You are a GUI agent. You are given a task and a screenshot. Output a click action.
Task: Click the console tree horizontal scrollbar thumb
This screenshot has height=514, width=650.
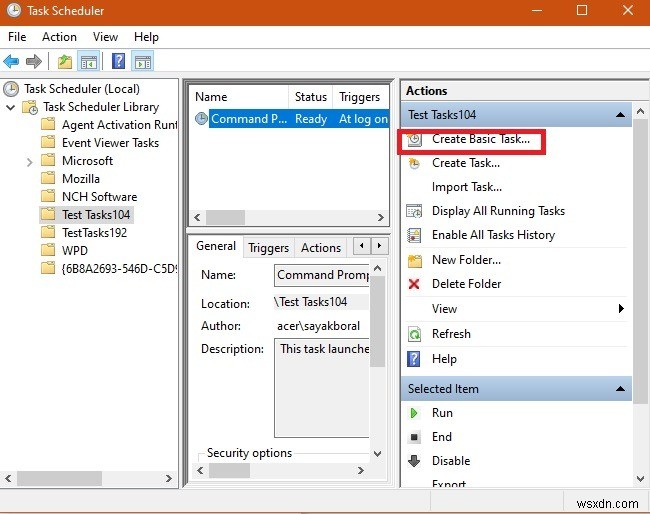point(59,478)
